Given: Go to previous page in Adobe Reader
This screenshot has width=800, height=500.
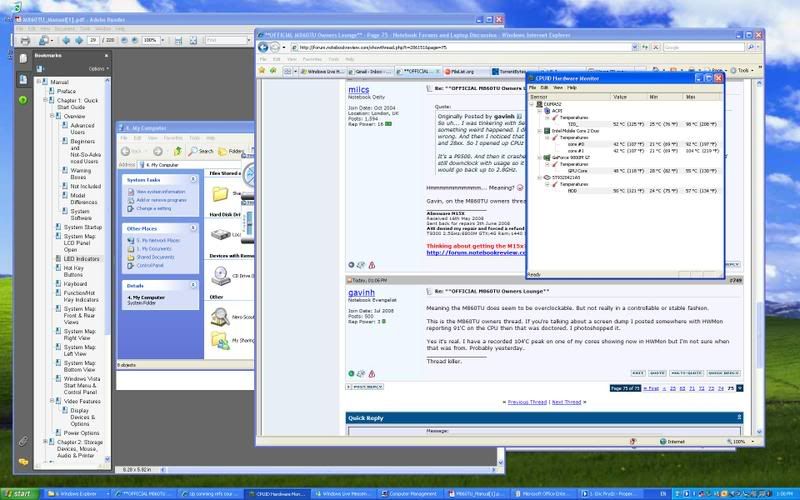Looking at the screenshot, I should [66, 40].
